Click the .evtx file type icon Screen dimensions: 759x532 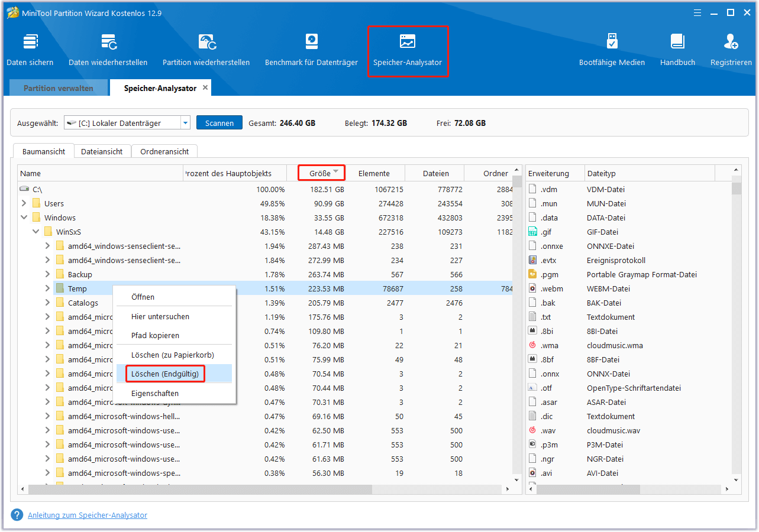[x=532, y=260]
